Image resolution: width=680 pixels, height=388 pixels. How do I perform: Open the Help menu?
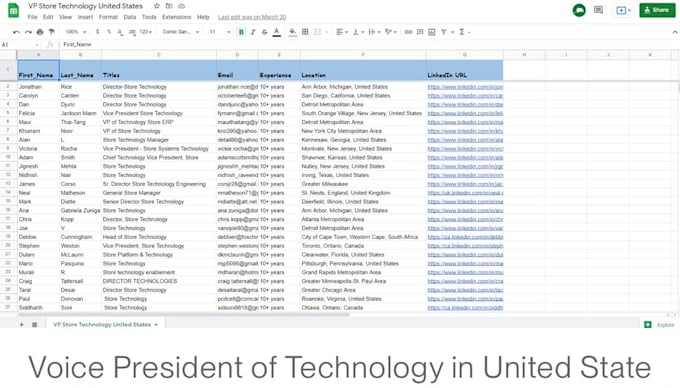click(x=203, y=17)
